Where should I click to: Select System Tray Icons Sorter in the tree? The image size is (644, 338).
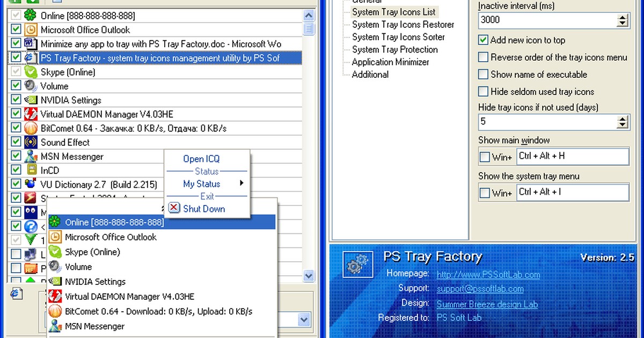pos(398,37)
